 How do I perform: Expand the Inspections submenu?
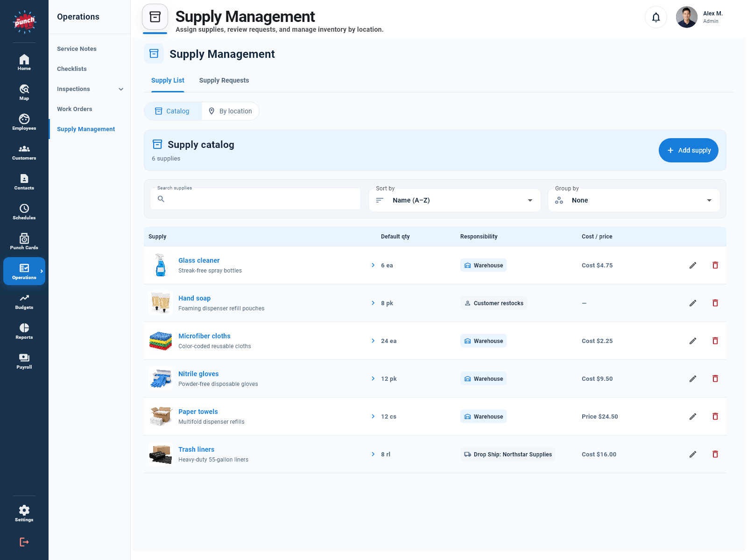pyautogui.click(x=121, y=89)
